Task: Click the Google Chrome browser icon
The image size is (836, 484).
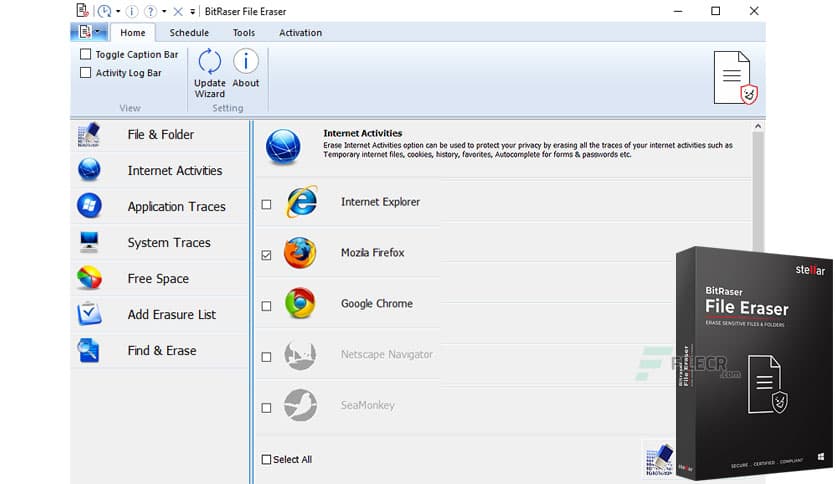Action: pos(300,303)
